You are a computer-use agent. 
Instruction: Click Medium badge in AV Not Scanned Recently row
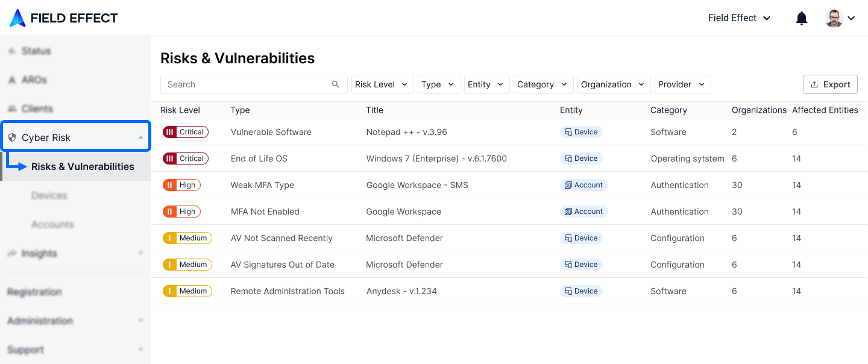[187, 238]
